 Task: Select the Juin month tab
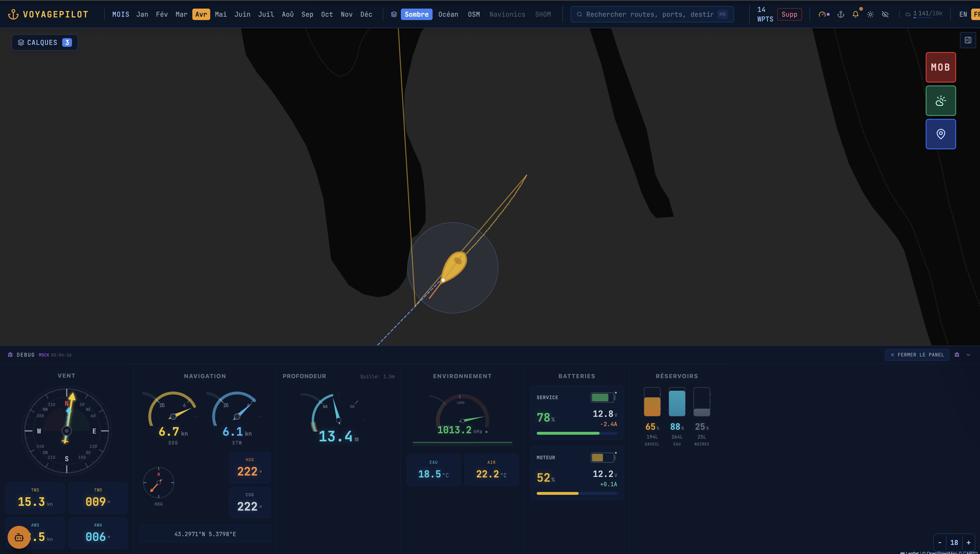tap(242, 15)
